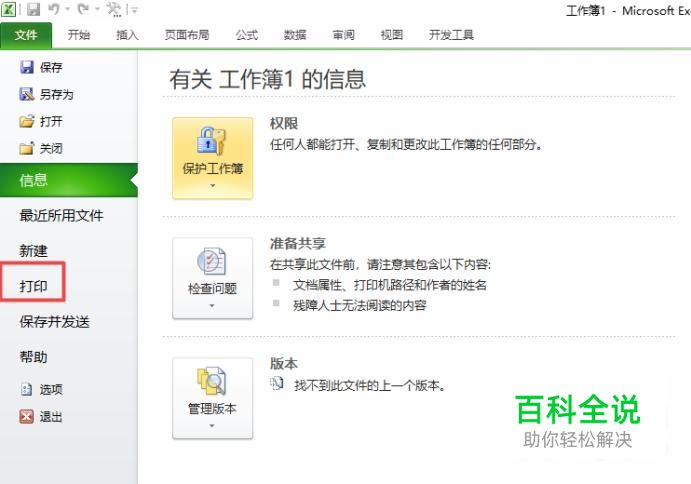Click the 选项 document icon
This screenshot has height=484, width=691.
(27, 389)
